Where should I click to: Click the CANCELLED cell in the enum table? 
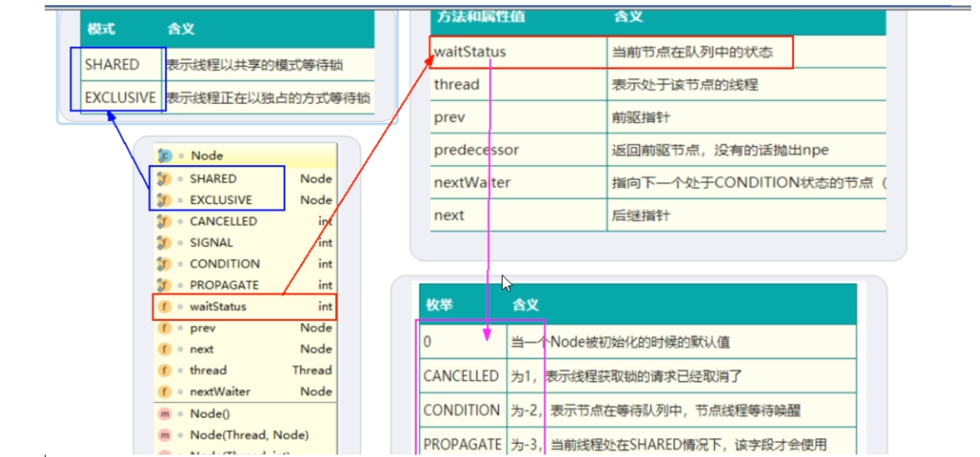(x=461, y=375)
